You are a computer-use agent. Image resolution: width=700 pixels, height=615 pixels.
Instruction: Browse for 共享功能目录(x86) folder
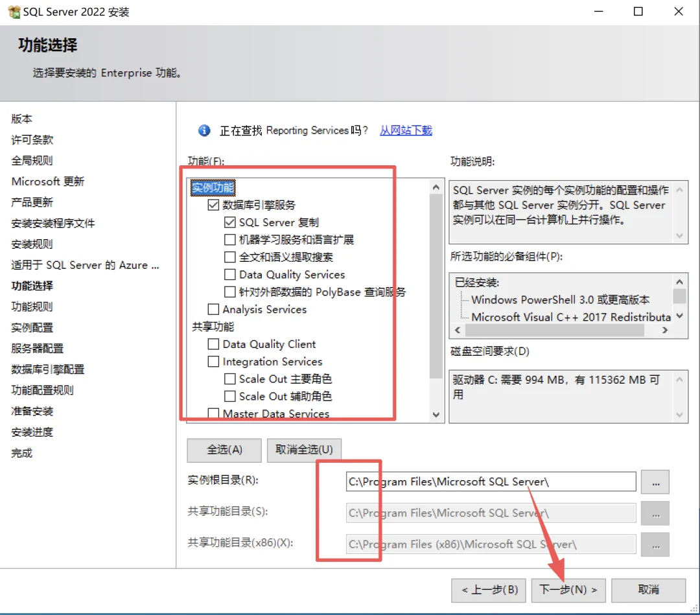(655, 544)
